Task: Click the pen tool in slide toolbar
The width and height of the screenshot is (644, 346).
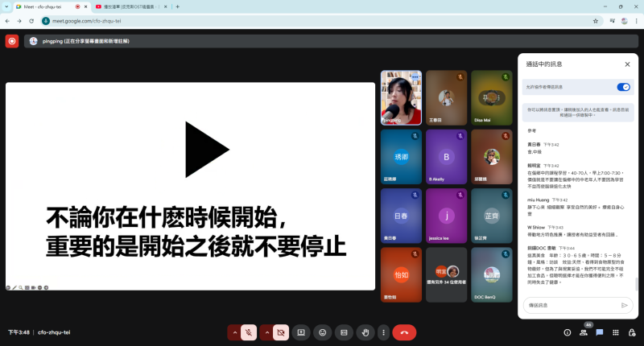Action: coord(14,288)
